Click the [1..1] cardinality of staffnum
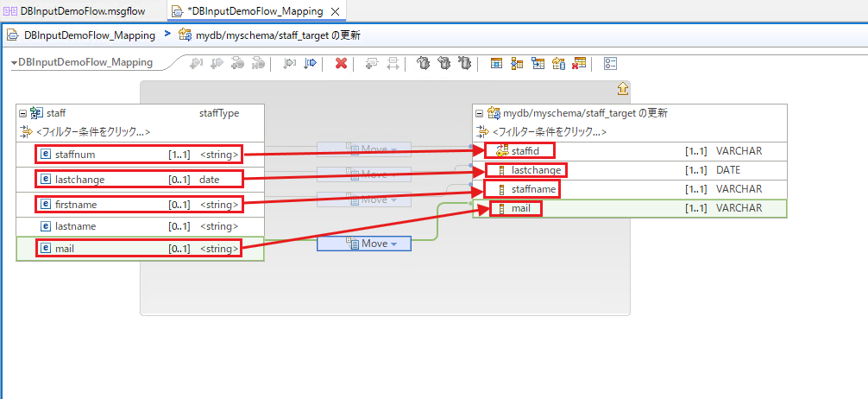 point(180,155)
